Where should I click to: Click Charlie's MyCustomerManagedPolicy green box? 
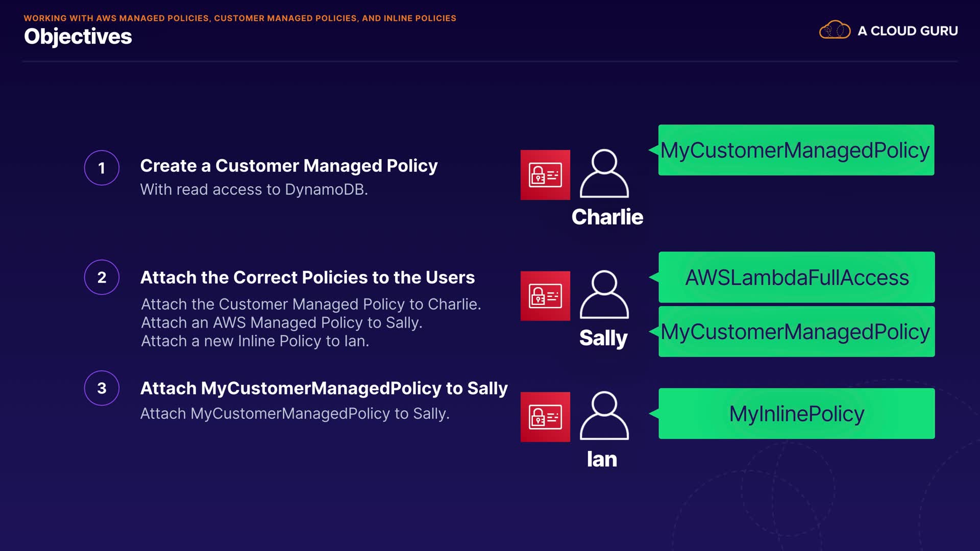(796, 150)
